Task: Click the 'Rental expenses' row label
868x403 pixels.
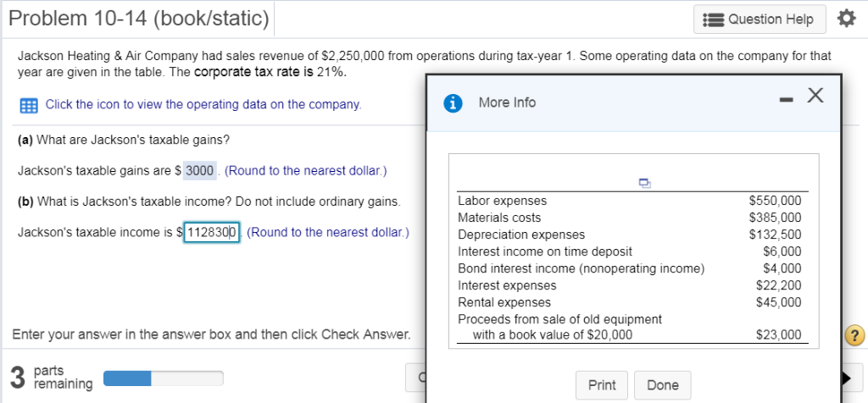Action: pos(504,302)
